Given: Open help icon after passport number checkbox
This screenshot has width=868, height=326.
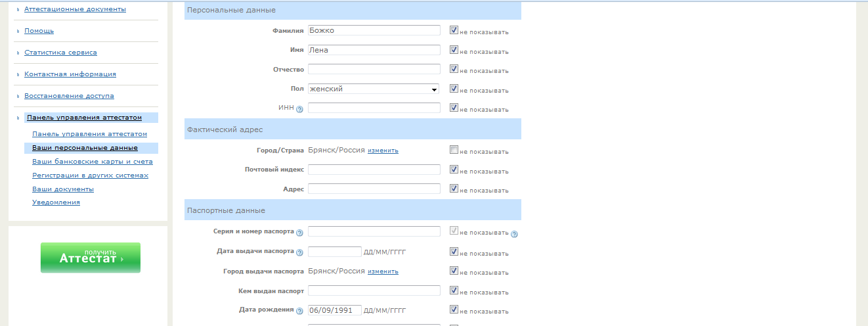Looking at the screenshot, I should pos(514,234).
